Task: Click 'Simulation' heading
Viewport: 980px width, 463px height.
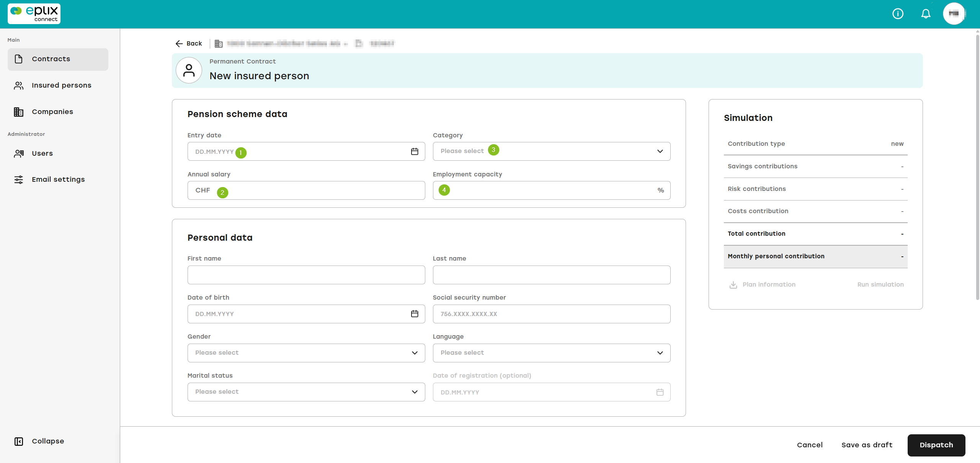Action: (748, 118)
